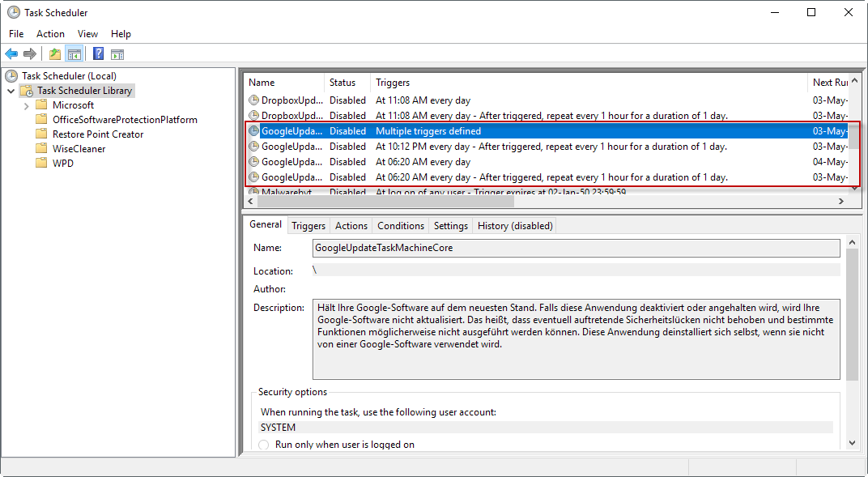
Task: Switch to the Settings tab
Action: (x=451, y=226)
